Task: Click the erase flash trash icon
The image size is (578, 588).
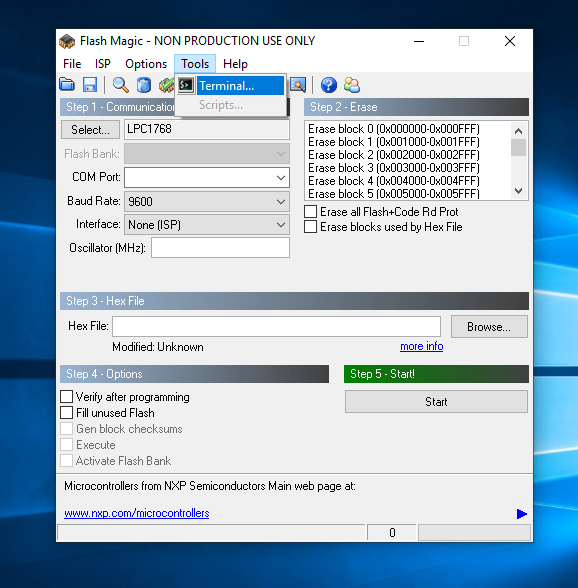Action: point(144,85)
